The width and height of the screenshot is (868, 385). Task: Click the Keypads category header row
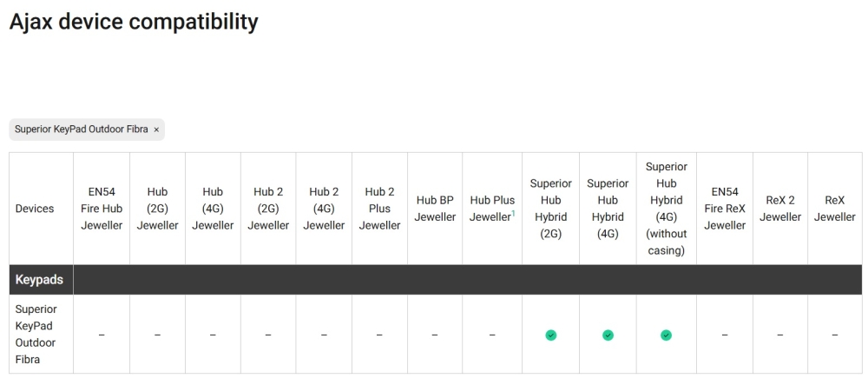435,280
